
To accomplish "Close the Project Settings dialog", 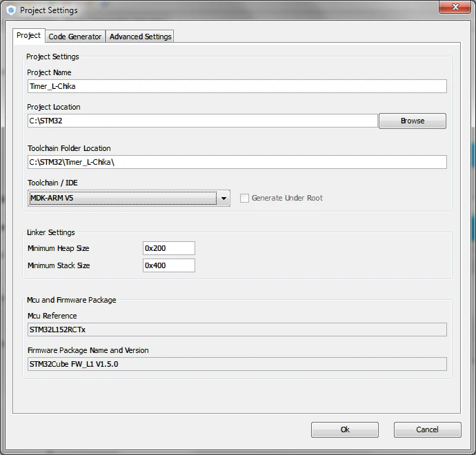I will pos(455,7).
